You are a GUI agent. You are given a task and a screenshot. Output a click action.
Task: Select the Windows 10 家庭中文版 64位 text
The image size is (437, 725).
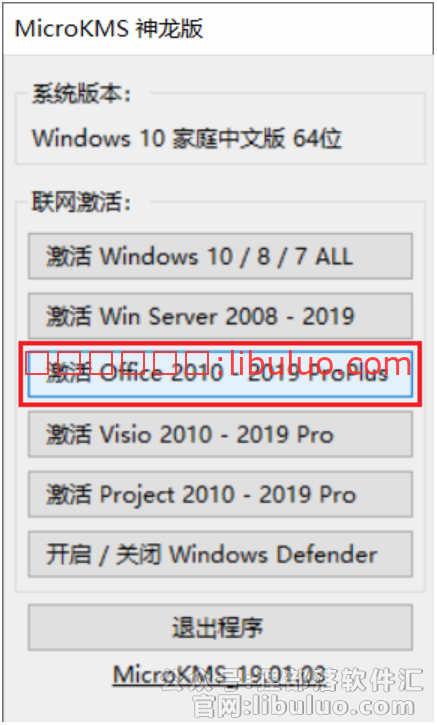[187, 138]
